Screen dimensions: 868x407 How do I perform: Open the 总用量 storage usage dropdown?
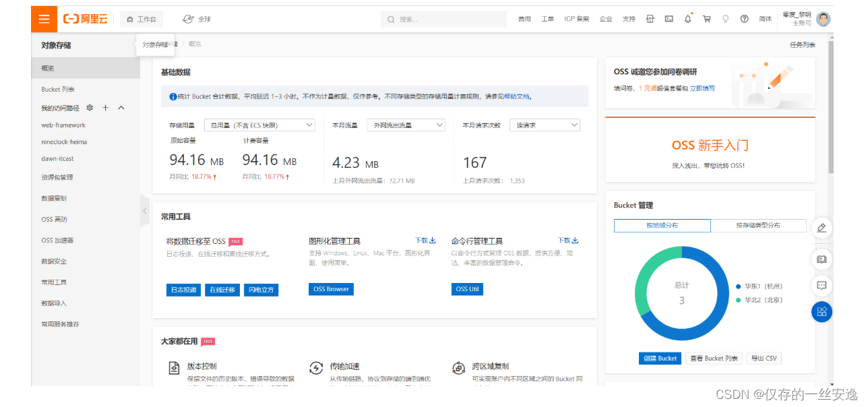[259, 125]
